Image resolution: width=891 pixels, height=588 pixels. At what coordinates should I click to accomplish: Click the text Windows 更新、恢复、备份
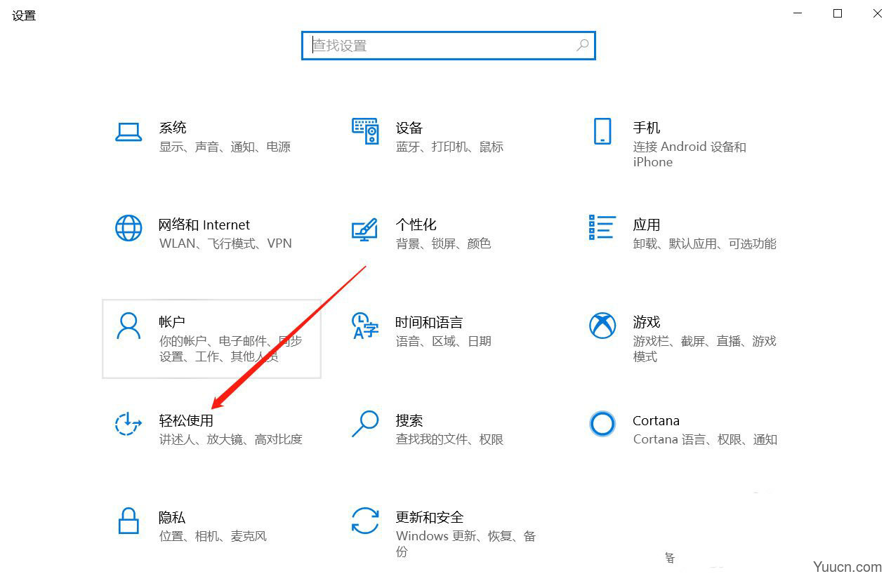466,544
